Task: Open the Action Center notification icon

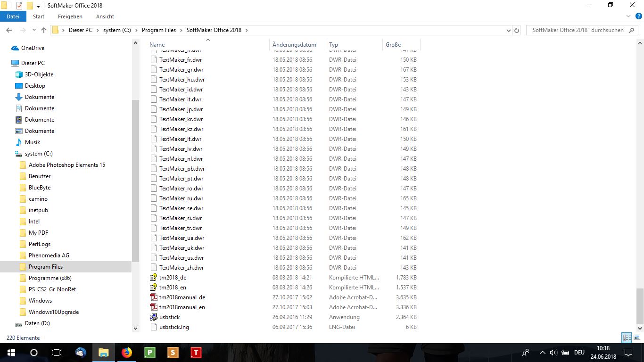Action: tap(628, 353)
